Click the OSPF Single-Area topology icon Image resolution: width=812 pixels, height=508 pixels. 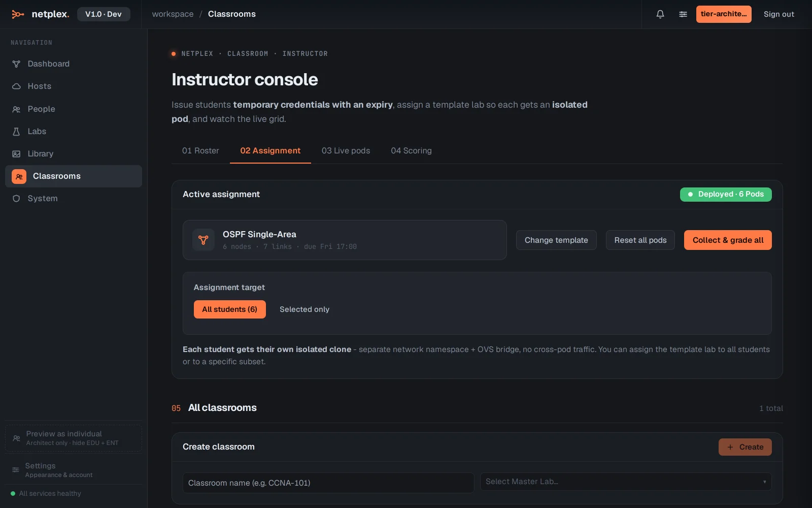pos(204,240)
